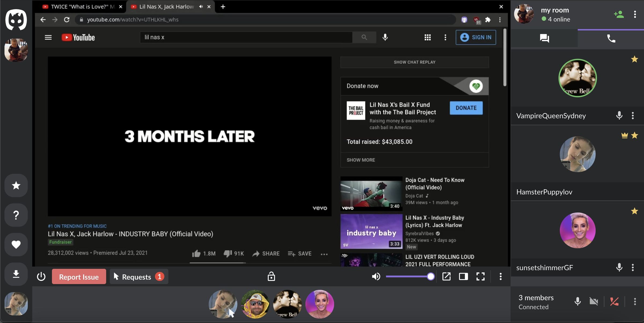Image resolution: width=644 pixels, height=323 pixels.
Task: Open the help question mark button
Action: 16,215
